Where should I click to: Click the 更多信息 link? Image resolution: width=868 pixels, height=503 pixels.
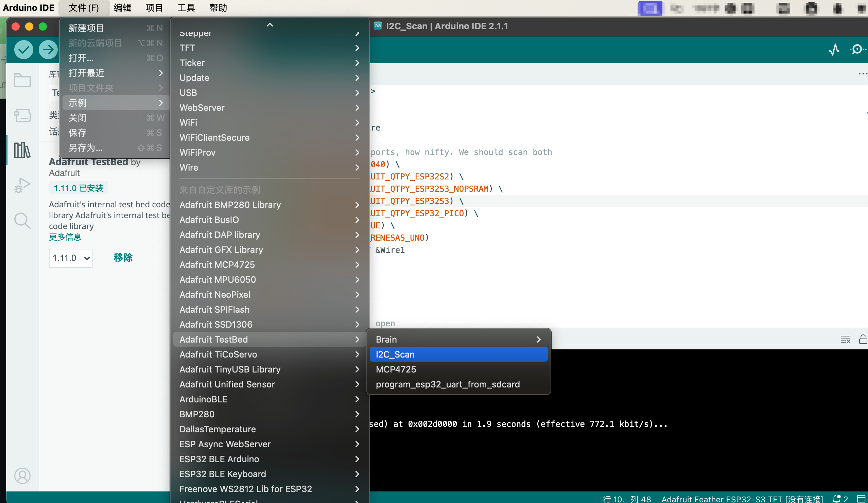pos(65,237)
